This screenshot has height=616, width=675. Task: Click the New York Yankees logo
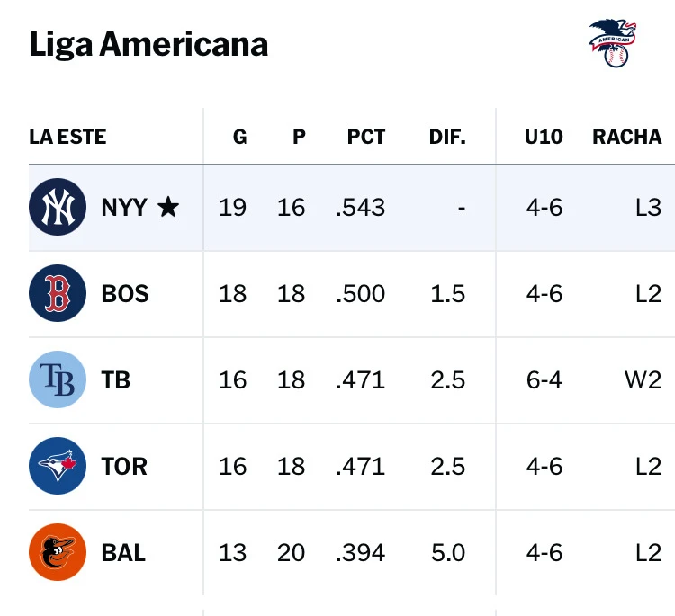click(58, 208)
